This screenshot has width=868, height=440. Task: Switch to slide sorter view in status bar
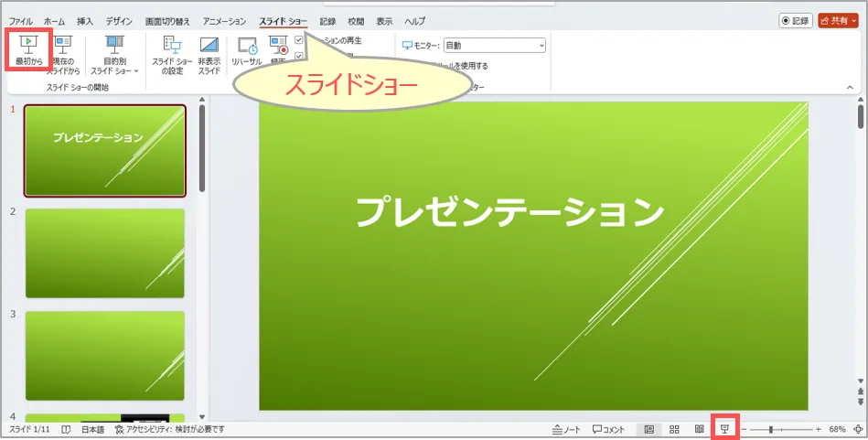[x=674, y=429]
